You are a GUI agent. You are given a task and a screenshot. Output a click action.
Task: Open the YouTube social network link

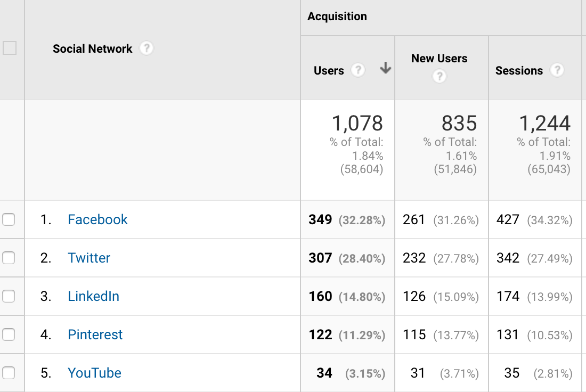[x=94, y=373]
